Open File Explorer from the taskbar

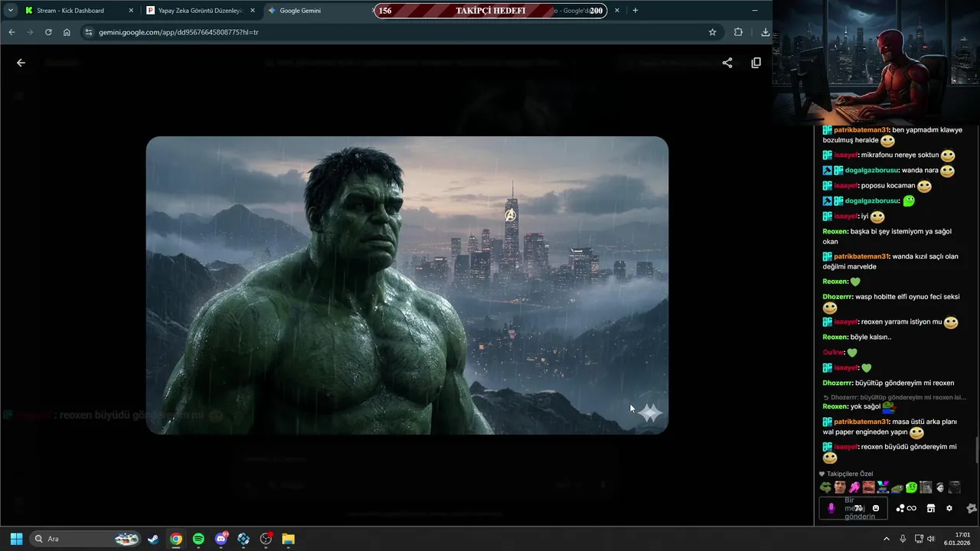(x=288, y=539)
